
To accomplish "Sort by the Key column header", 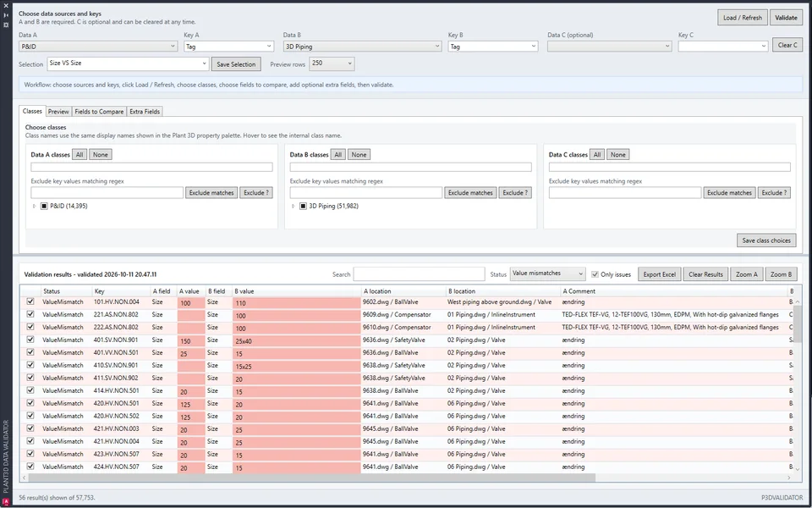I will (x=121, y=291).
